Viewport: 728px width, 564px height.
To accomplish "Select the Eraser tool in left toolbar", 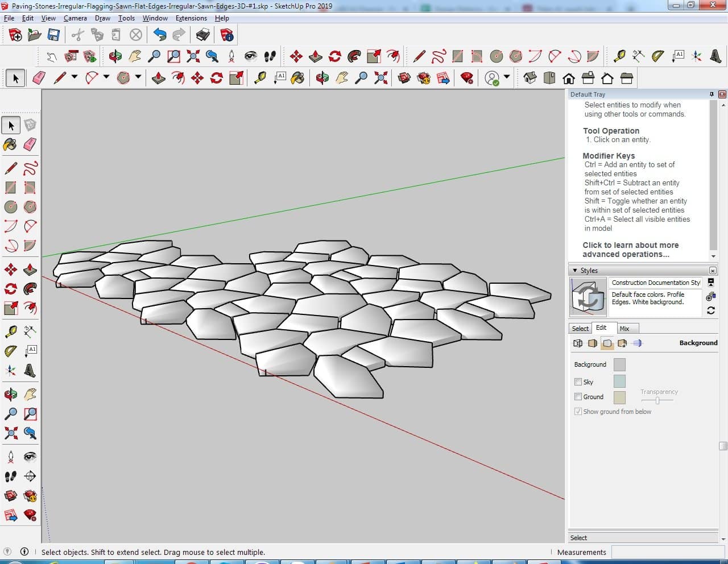I will 30,144.
